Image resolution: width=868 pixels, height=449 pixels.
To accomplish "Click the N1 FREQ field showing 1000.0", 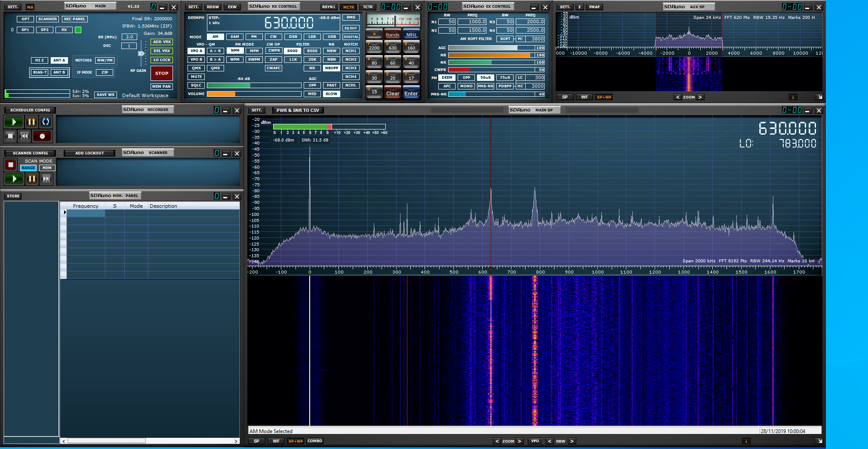I will pyautogui.click(x=472, y=22).
